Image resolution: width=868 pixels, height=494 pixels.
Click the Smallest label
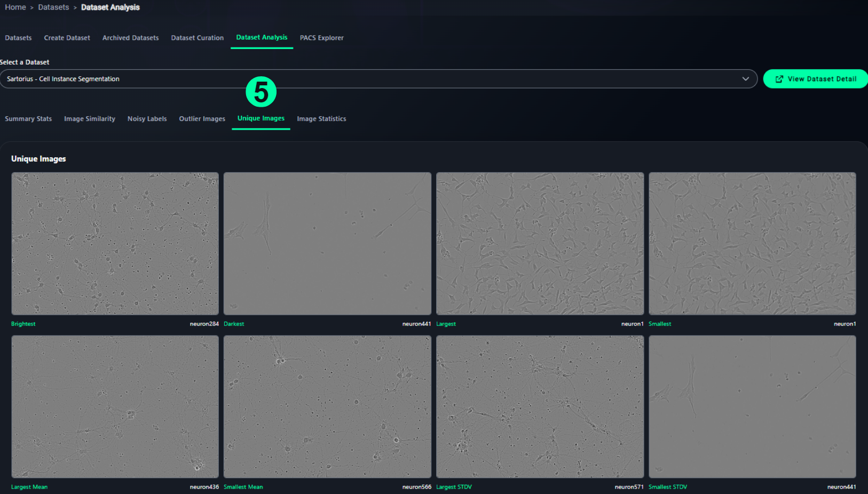pos(660,324)
